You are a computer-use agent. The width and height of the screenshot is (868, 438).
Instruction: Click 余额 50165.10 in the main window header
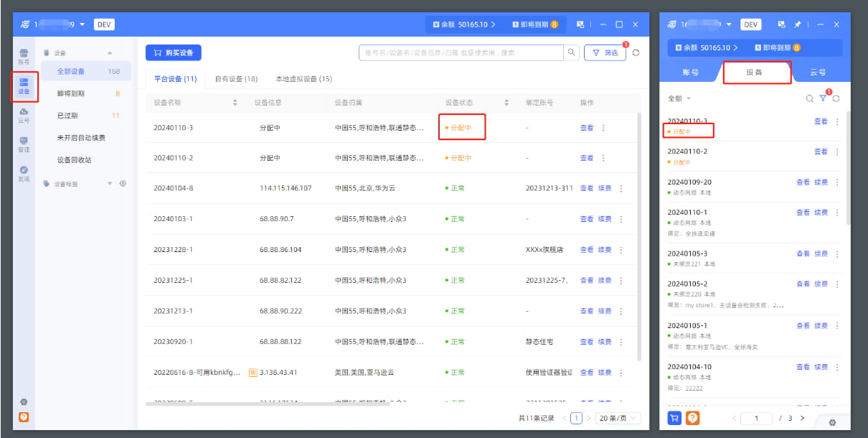pyautogui.click(x=465, y=24)
